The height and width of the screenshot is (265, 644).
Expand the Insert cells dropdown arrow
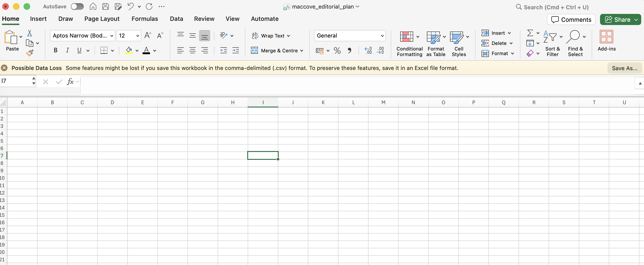pyautogui.click(x=509, y=33)
